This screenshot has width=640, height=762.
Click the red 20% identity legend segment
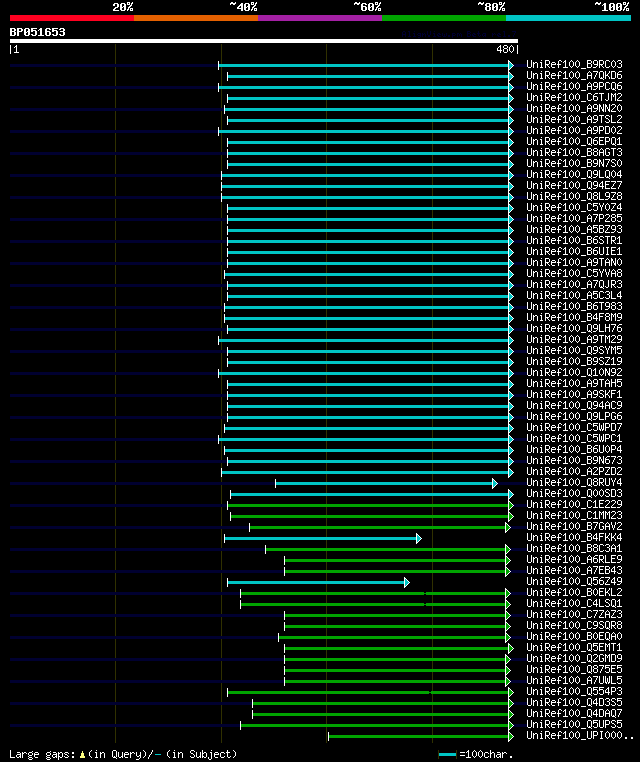[72, 18]
